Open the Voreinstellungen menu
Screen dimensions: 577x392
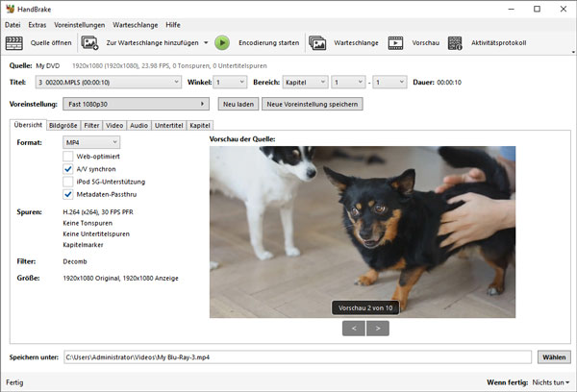pyautogui.click(x=80, y=25)
